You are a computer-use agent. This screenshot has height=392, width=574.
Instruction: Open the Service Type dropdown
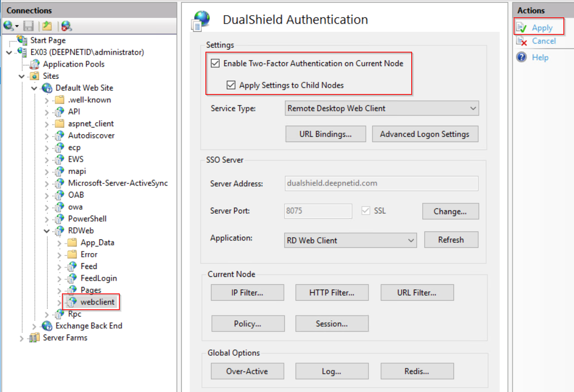point(473,108)
